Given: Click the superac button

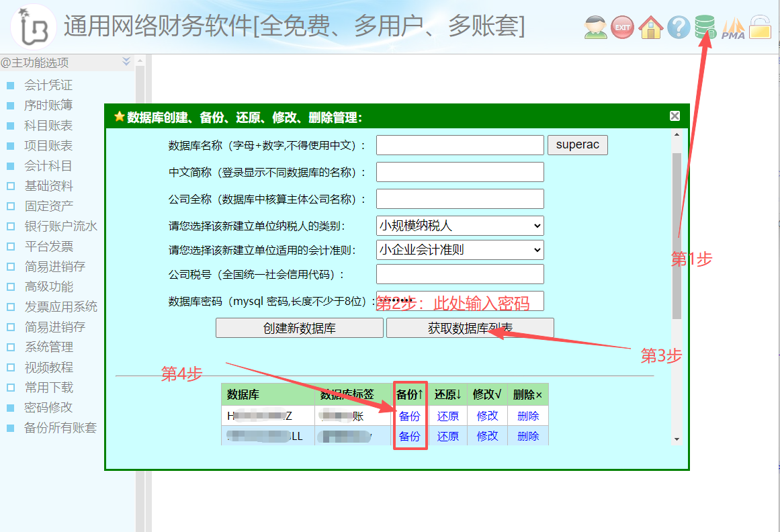Looking at the screenshot, I should pos(577,145).
